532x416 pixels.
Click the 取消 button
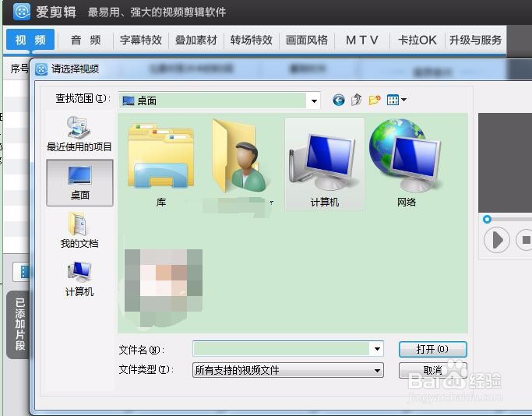pos(432,370)
